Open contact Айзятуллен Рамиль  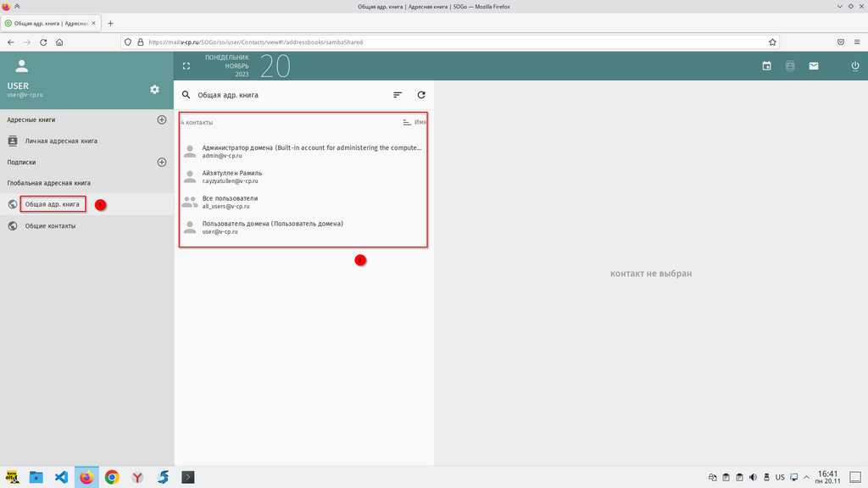[x=231, y=176]
